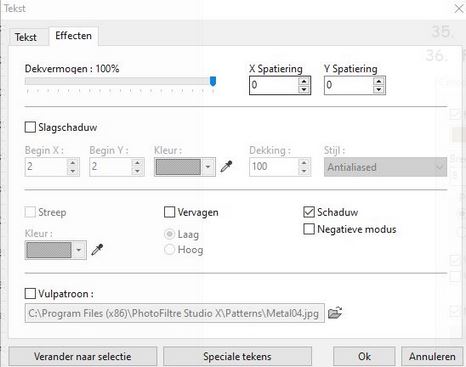Open Speciale tekens button
The image size is (466, 367).
coord(237,356)
